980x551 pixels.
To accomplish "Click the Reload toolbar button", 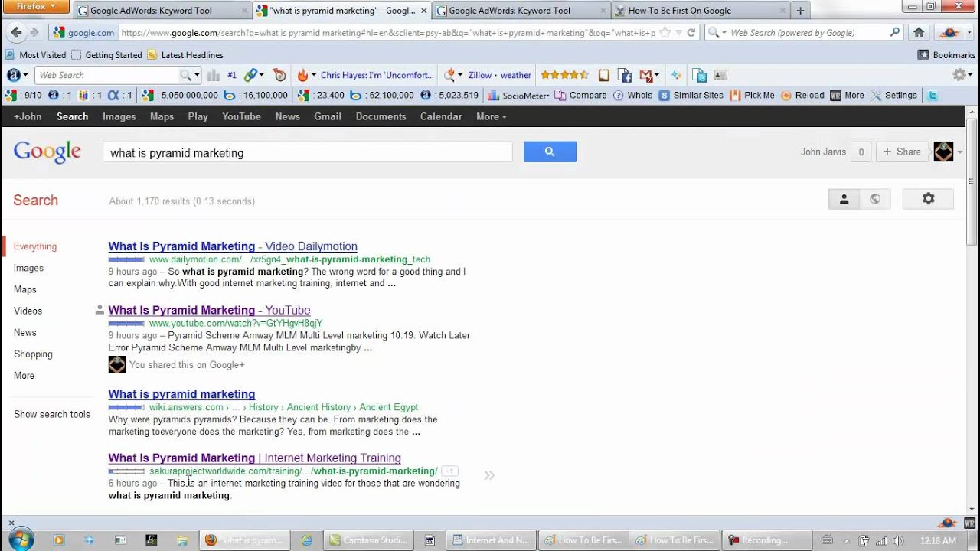I will pyautogui.click(x=802, y=96).
